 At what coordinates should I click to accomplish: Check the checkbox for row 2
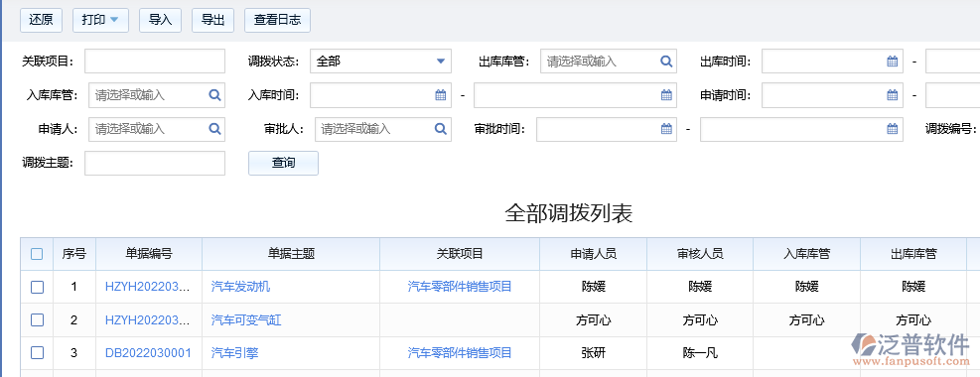37,320
